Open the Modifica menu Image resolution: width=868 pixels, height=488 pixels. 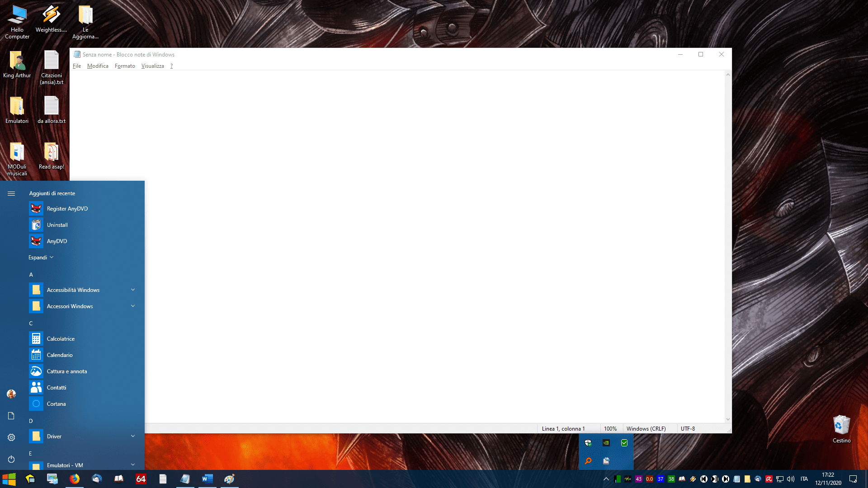(98, 66)
